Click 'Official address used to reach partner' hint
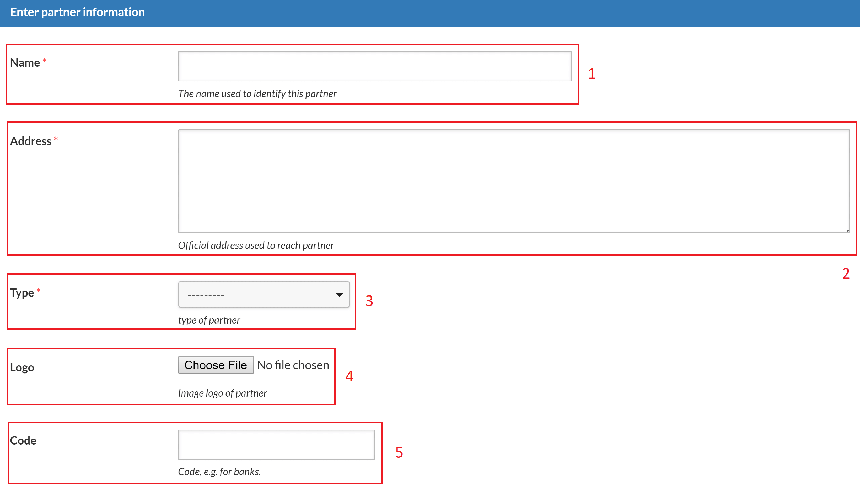860x504 pixels. pyautogui.click(x=256, y=245)
